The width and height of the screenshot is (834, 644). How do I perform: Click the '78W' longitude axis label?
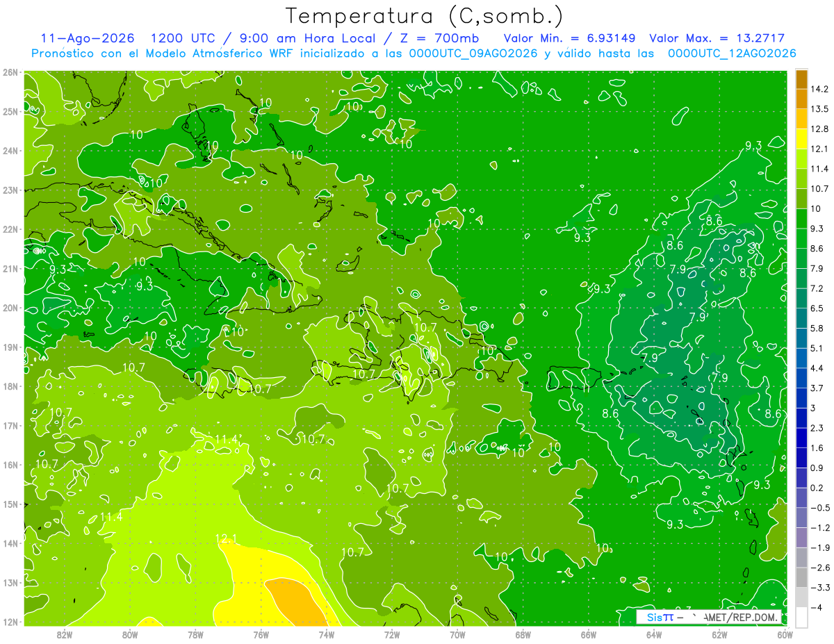(x=195, y=634)
